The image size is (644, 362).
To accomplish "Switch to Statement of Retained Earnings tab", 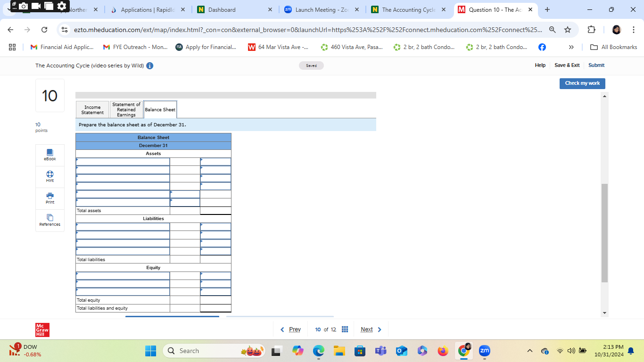I will pos(126,110).
